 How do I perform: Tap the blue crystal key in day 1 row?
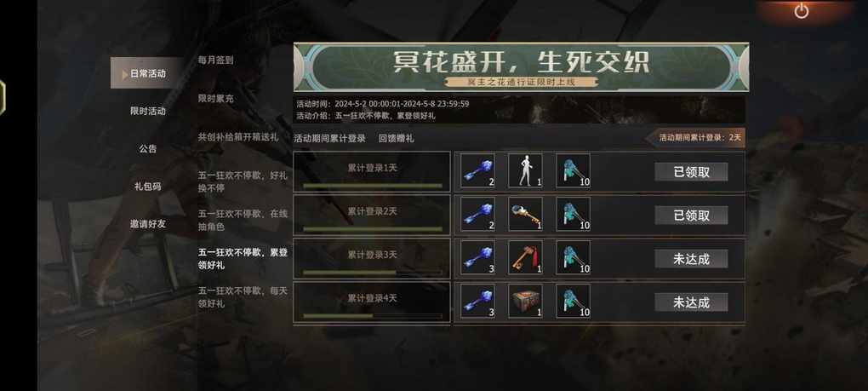click(x=477, y=170)
